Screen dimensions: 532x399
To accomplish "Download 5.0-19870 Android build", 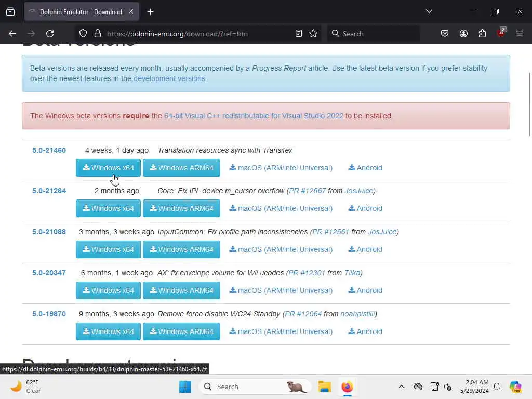I will coord(365,331).
